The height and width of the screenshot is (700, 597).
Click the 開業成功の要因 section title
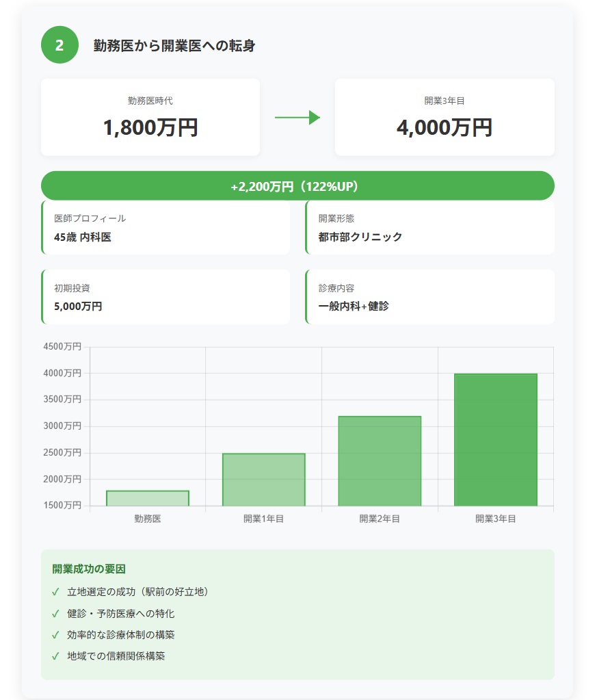(x=89, y=569)
